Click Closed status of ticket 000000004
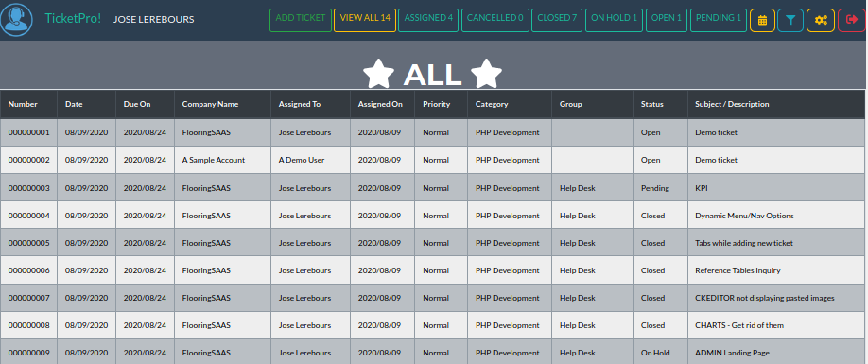Image resolution: width=868 pixels, height=364 pixels. pyautogui.click(x=652, y=216)
